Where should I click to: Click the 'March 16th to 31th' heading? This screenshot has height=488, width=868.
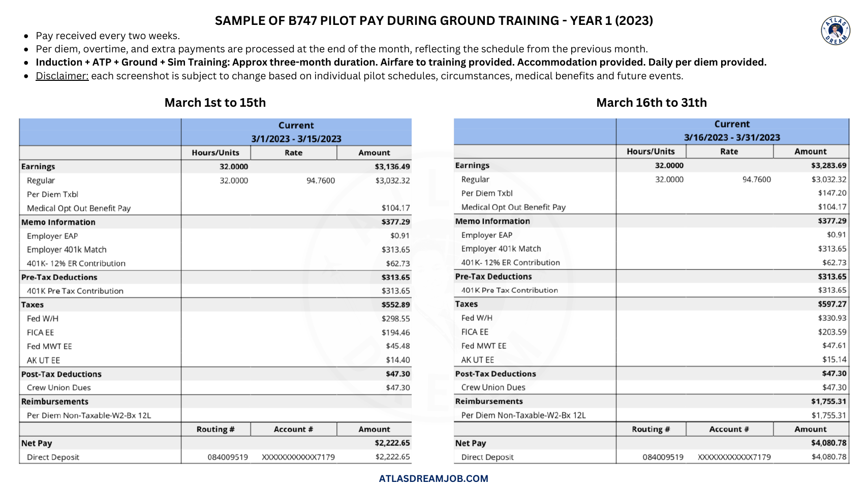[x=652, y=103]
